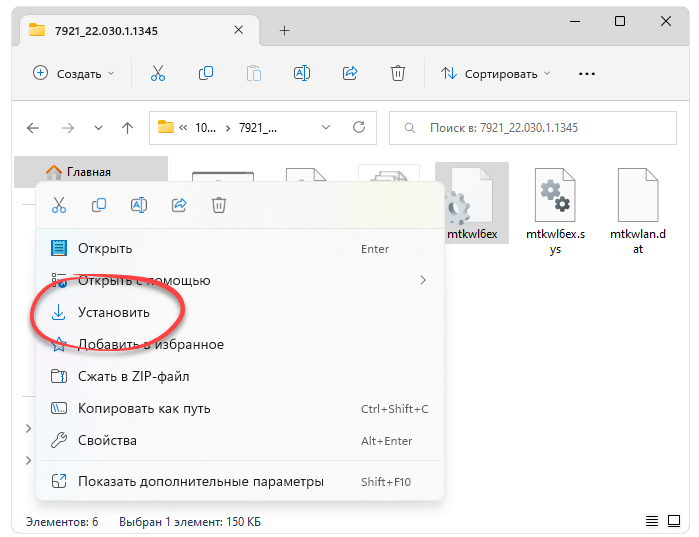Select the mtkwlan.dat file

tap(638, 211)
